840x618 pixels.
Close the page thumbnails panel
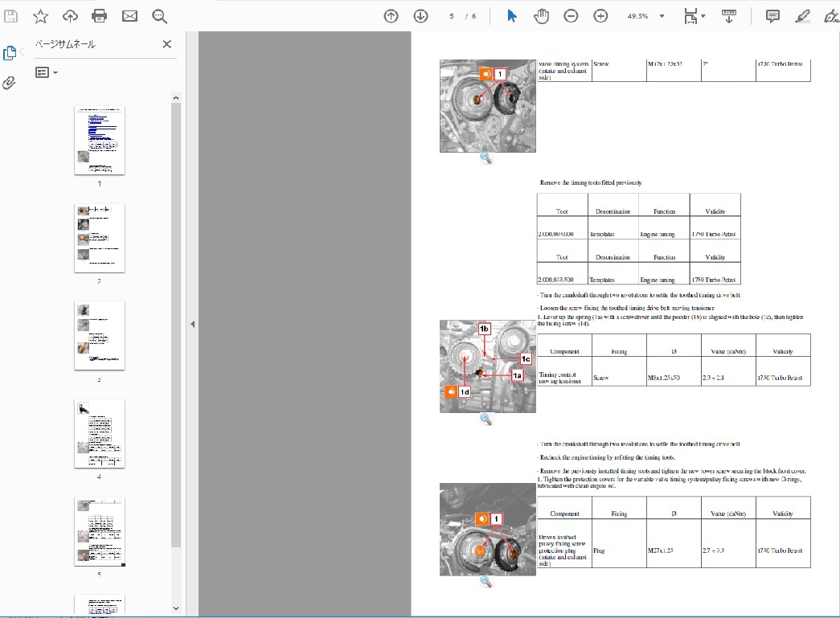pos(167,44)
